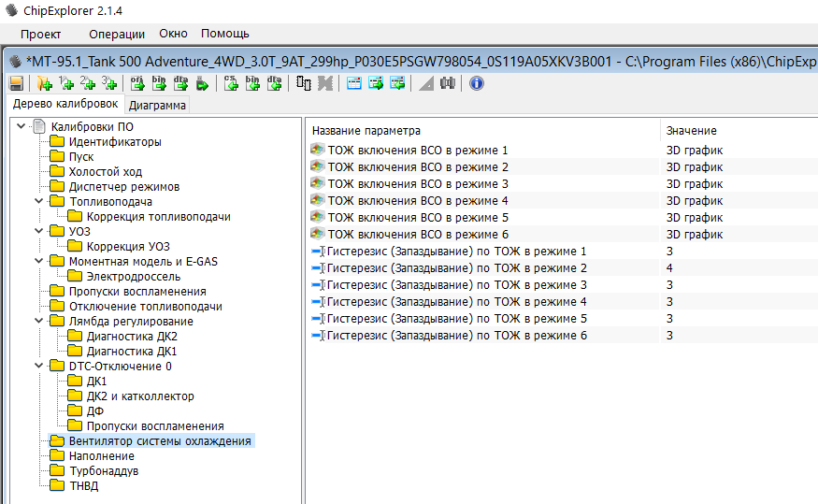Select ТОЖ включения ВСО в режиме 1 row
Screen dimensions: 818x504
tap(417, 150)
